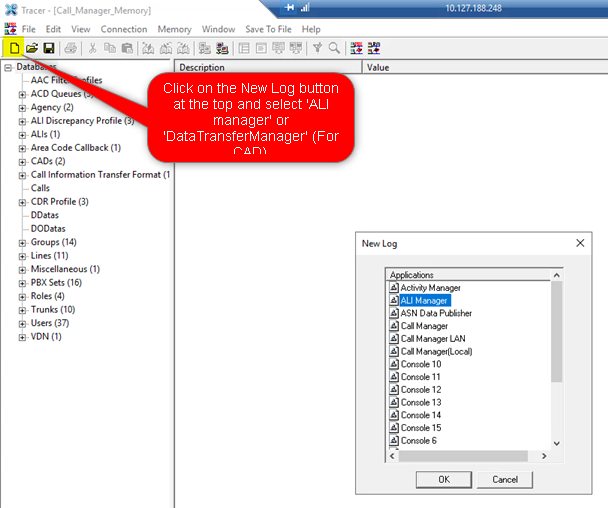
Task: Click the split-pane list view toolbar icon
Action: click(244, 48)
